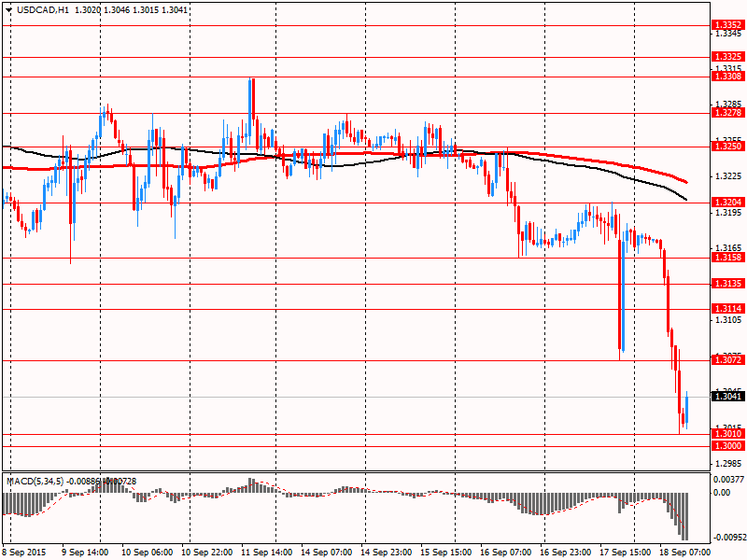
Task: Select the 1.3204 red price level label
Action: click(728, 203)
